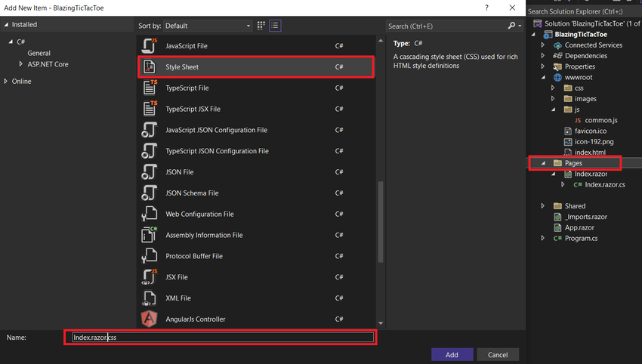Click the Style Sheet template icon
The width and height of the screenshot is (642, 364).
[149, 66]
